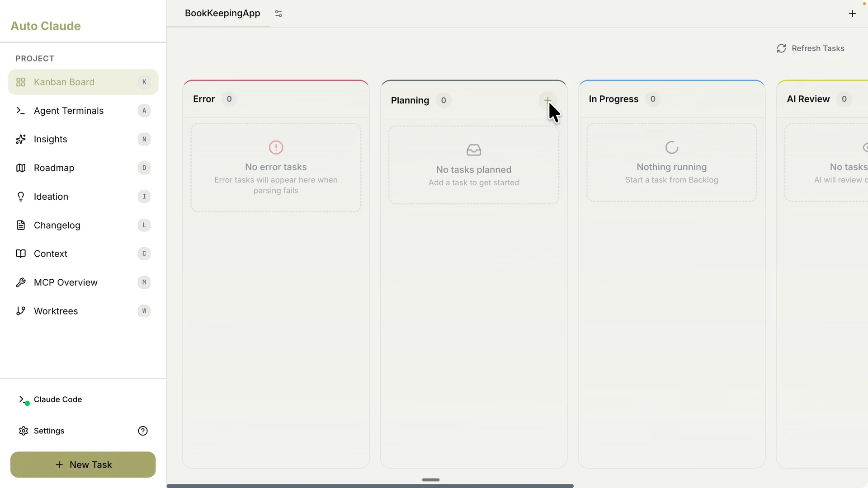Viewport: 868px width, 488px height.
Task: Add a new project tab
Action: [x=852, y=14]
